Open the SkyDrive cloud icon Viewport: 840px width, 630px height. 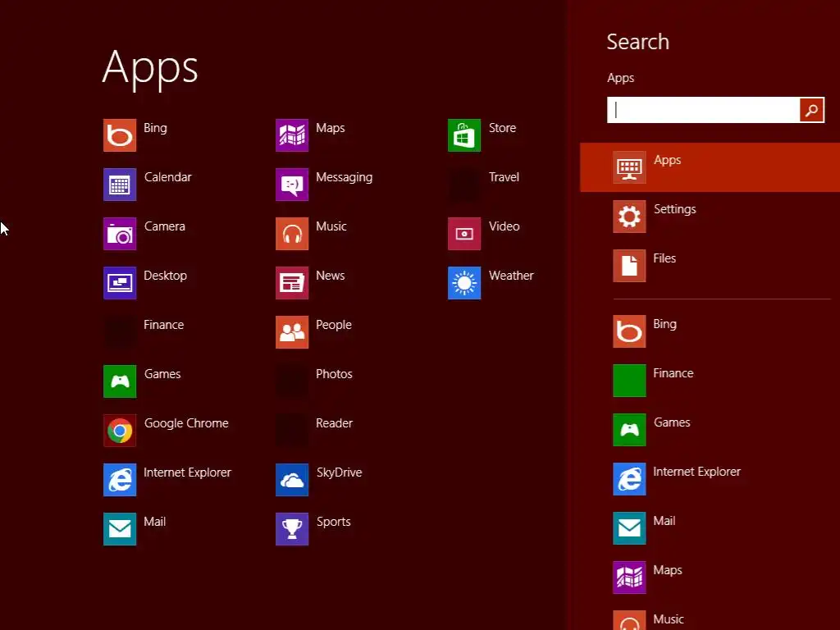pyautogui.click(x=292, y=480)
